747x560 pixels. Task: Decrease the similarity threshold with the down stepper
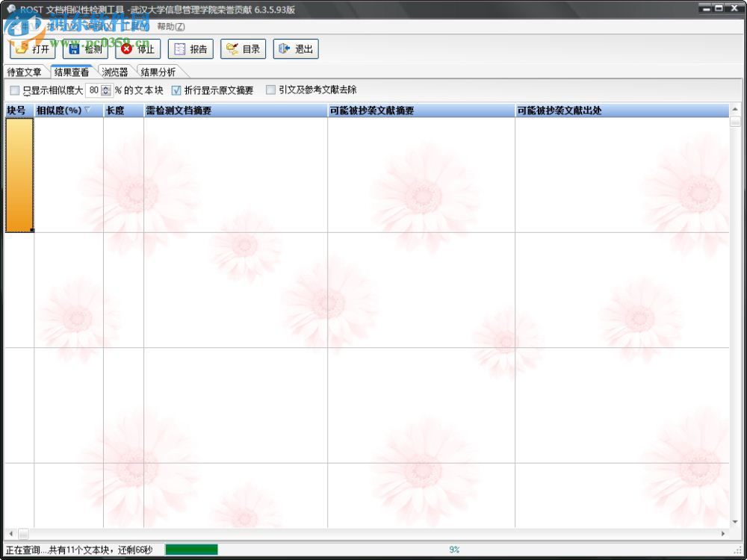point(105,92)
